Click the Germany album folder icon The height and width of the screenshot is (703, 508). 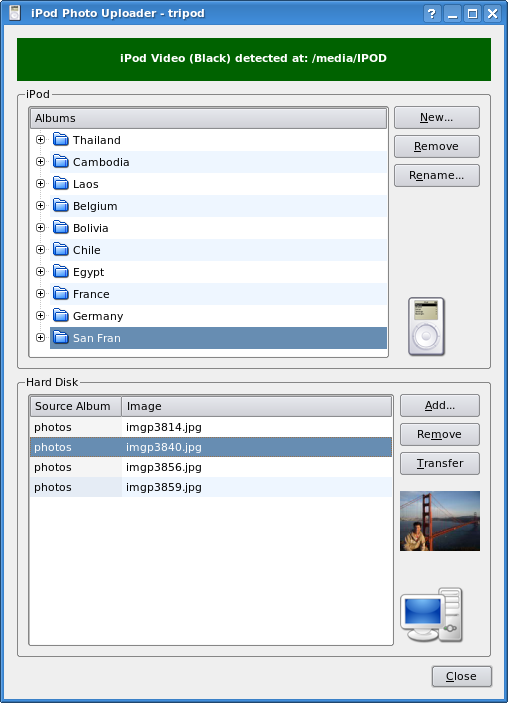[61, 316]
